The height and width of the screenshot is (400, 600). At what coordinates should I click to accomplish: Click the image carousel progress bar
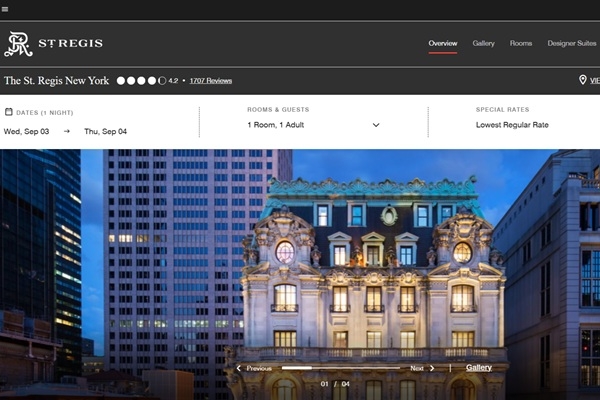[x=340, y=368]
